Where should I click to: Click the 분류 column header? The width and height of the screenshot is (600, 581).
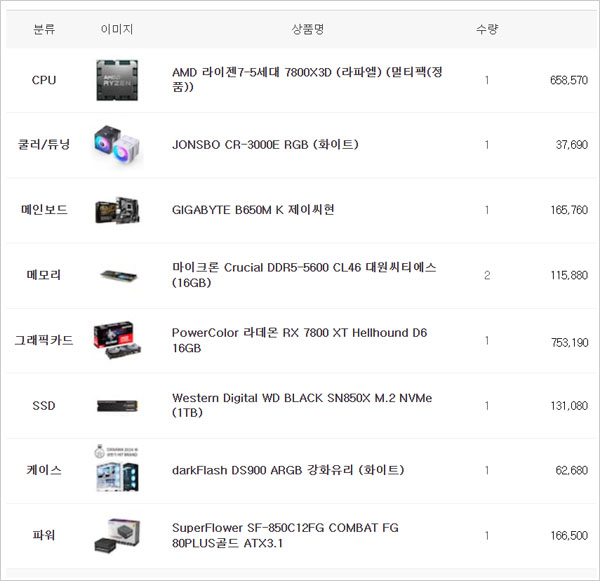44,29
